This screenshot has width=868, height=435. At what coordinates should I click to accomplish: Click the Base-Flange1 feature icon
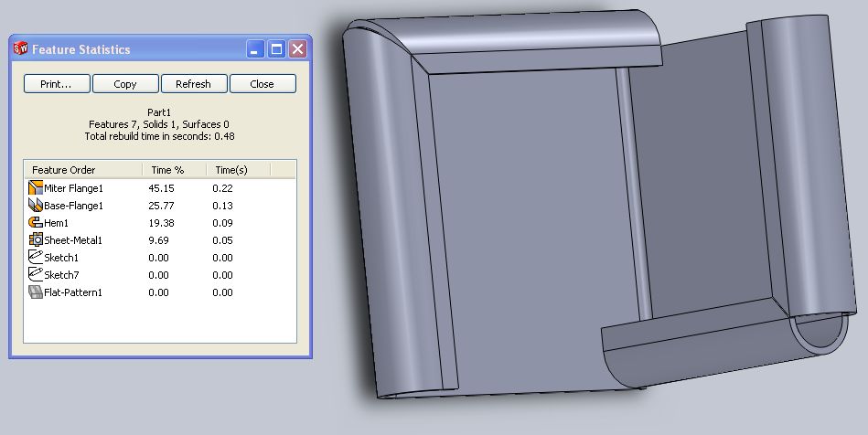[x=36, y=206]
